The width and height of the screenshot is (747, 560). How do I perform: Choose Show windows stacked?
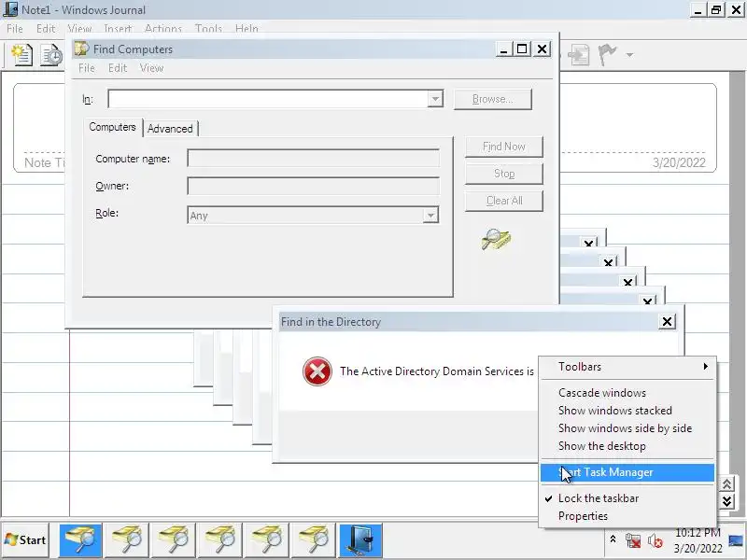627,411
